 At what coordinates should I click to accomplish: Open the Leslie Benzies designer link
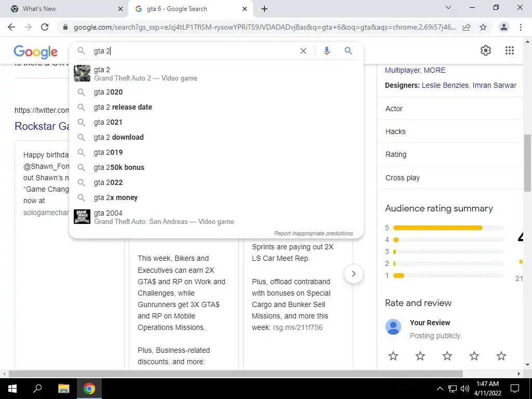coord(445,85)
